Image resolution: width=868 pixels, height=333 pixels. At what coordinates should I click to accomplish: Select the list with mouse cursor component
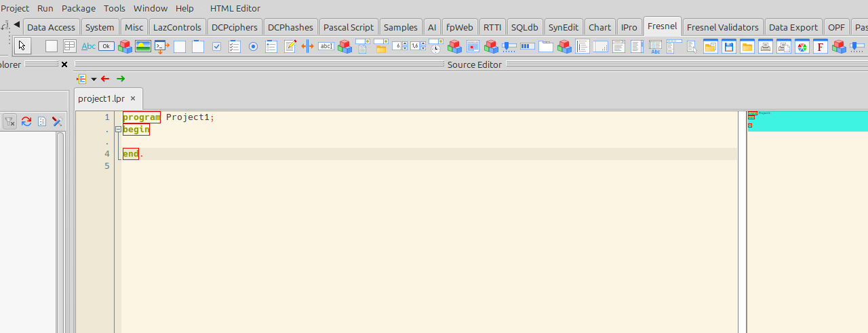(692, 46)
